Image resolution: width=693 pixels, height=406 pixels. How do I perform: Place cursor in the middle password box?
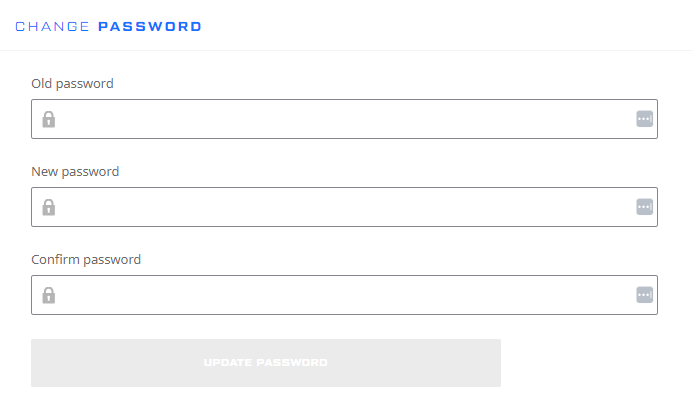tap(344, 207)
